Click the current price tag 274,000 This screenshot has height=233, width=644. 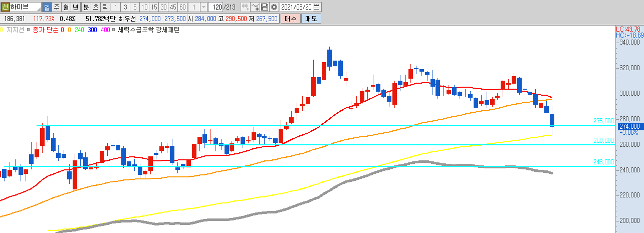point(630,127)
